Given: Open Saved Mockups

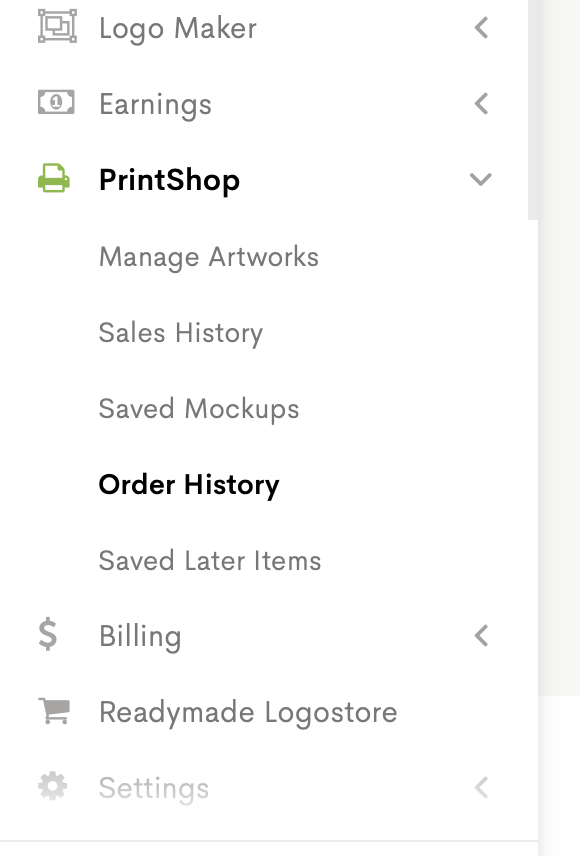Looking at the screenshot, I should click(x=199, y=409).
